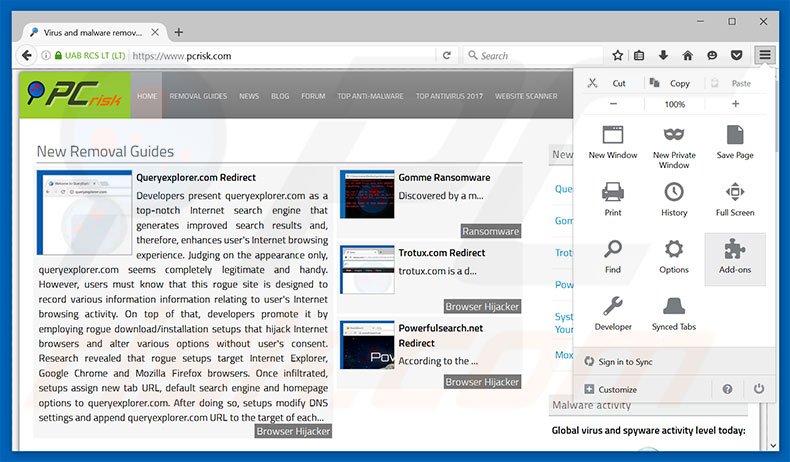Bookmark this page with star icon
This screenshot has width=790, height=462.
pyautogui.click(x=618, y=55)
